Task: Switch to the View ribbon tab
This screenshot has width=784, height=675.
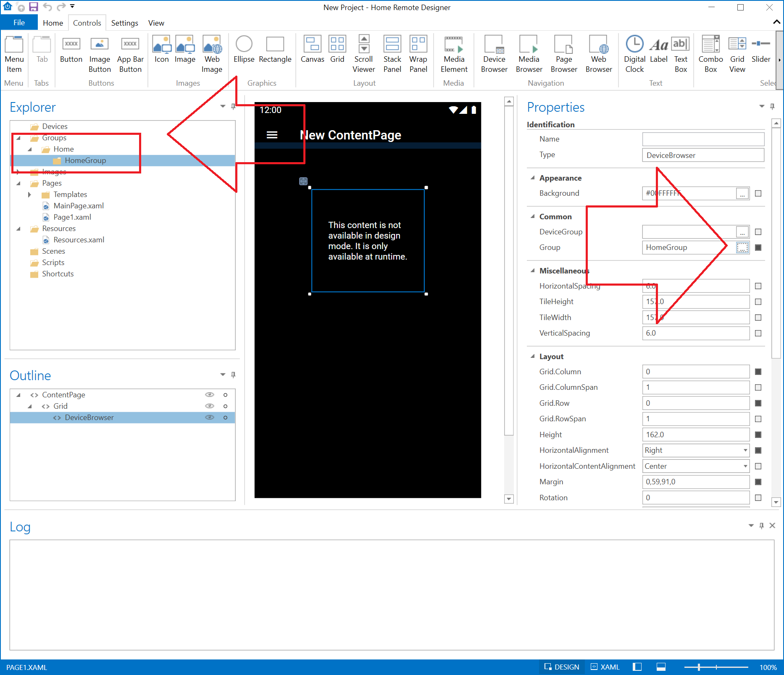Action: [x=156, y=23]
